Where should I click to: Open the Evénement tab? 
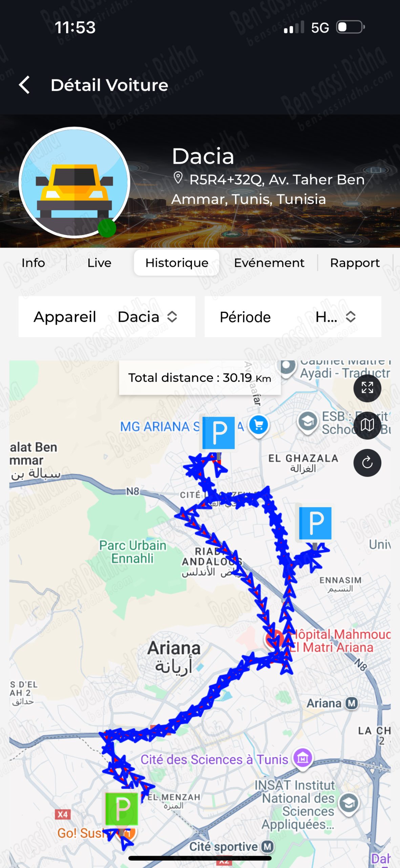[269, 263]
